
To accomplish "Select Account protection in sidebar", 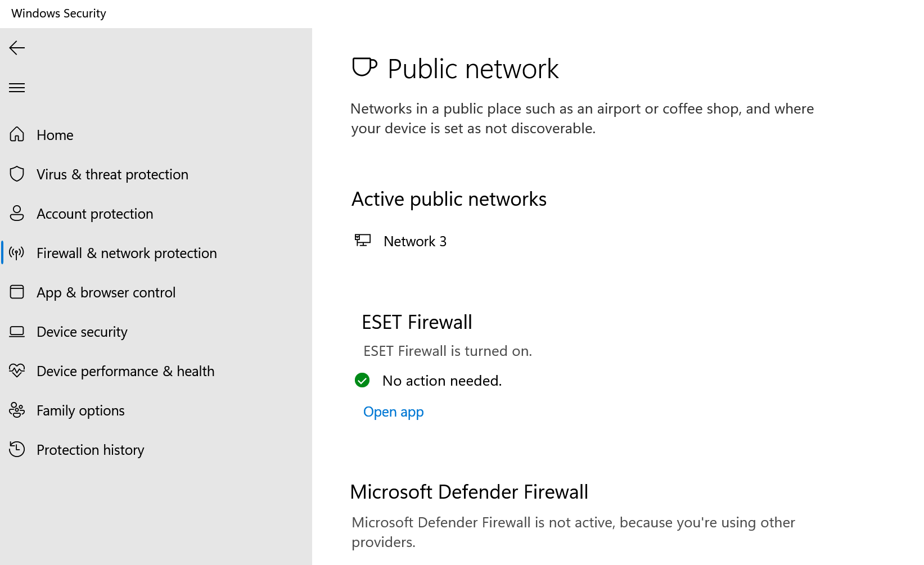I will (x=95, y=214).
